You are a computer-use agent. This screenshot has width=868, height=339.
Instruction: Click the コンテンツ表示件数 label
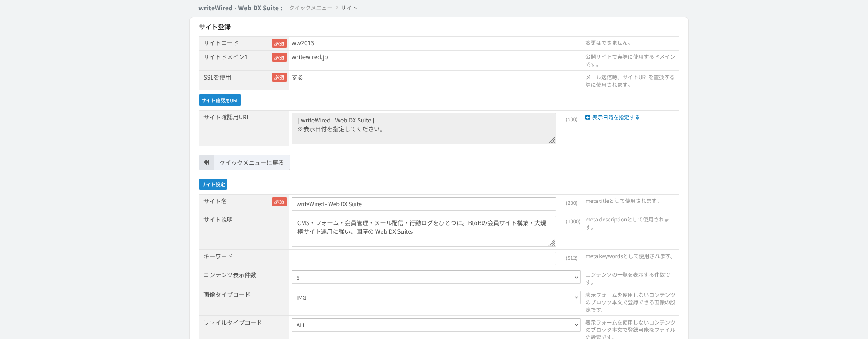230,275
